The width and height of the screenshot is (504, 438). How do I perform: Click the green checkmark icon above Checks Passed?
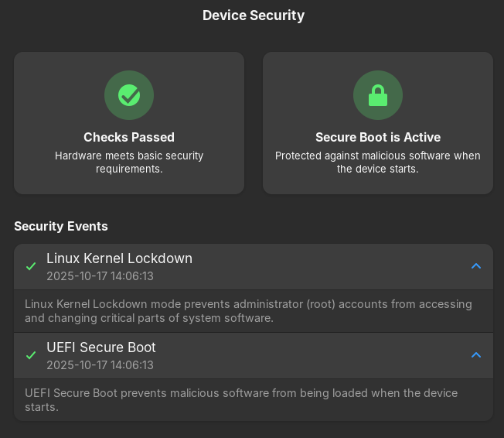point(129,95)
